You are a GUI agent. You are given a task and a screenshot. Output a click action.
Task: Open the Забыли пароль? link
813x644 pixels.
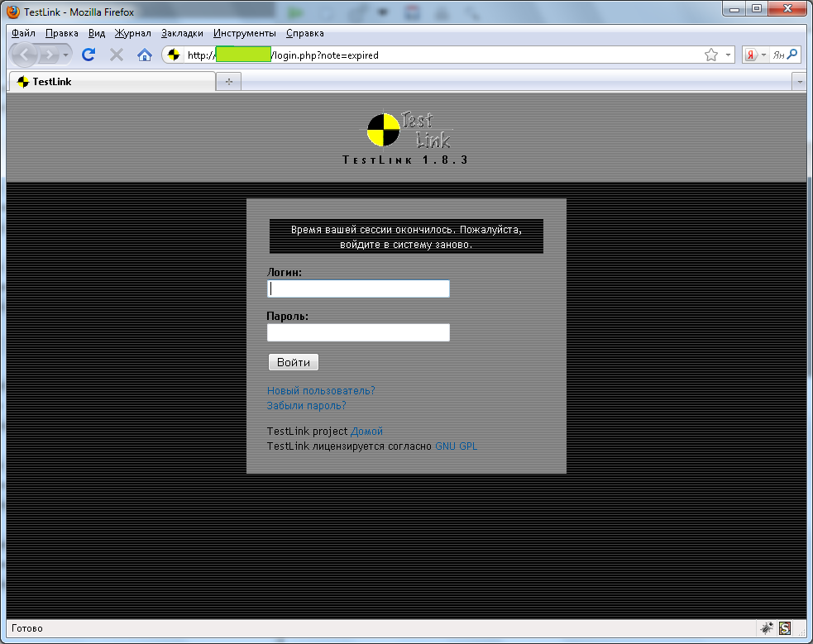pyautogui.click(x=307, y=406)
